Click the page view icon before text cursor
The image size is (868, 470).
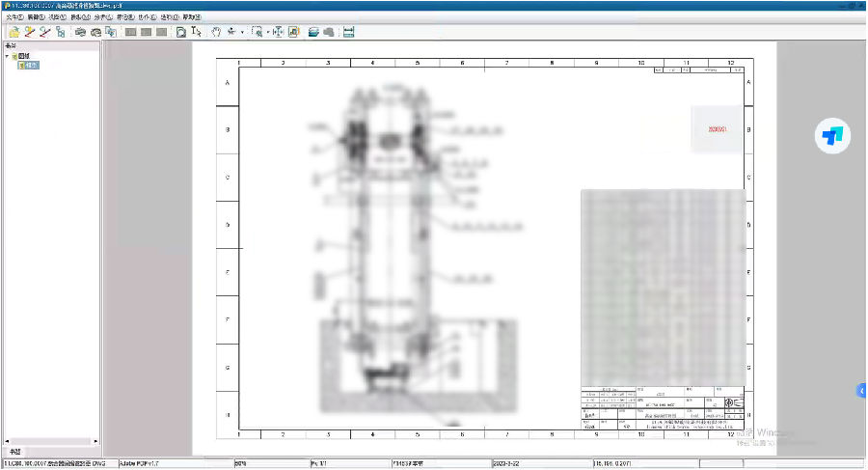(x=180, y=32)
